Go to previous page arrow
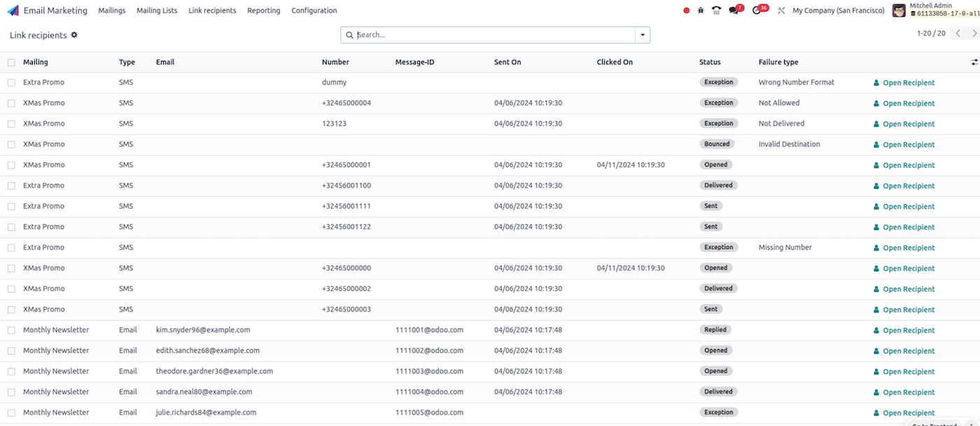Image resolution: width=980 pixels, height=426 pixels. point(958,34)
